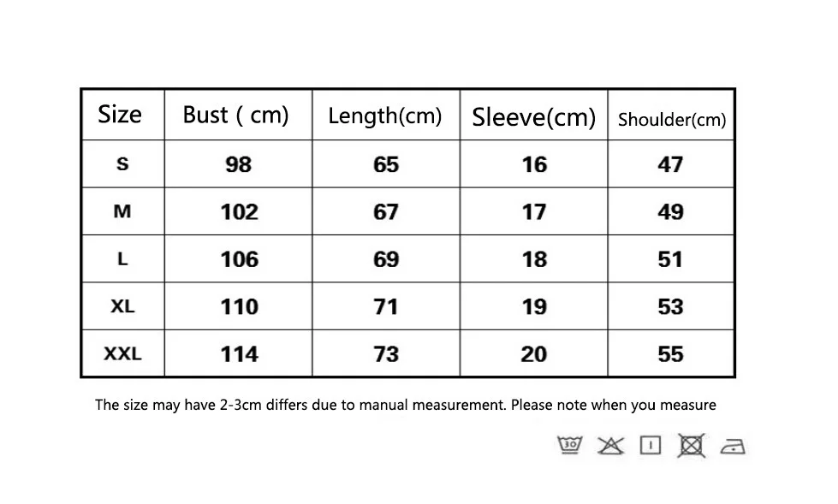Viewport: 838px width, 504px height.
Task: Click the length value 73 cell
Action: (x=386, y=353)
